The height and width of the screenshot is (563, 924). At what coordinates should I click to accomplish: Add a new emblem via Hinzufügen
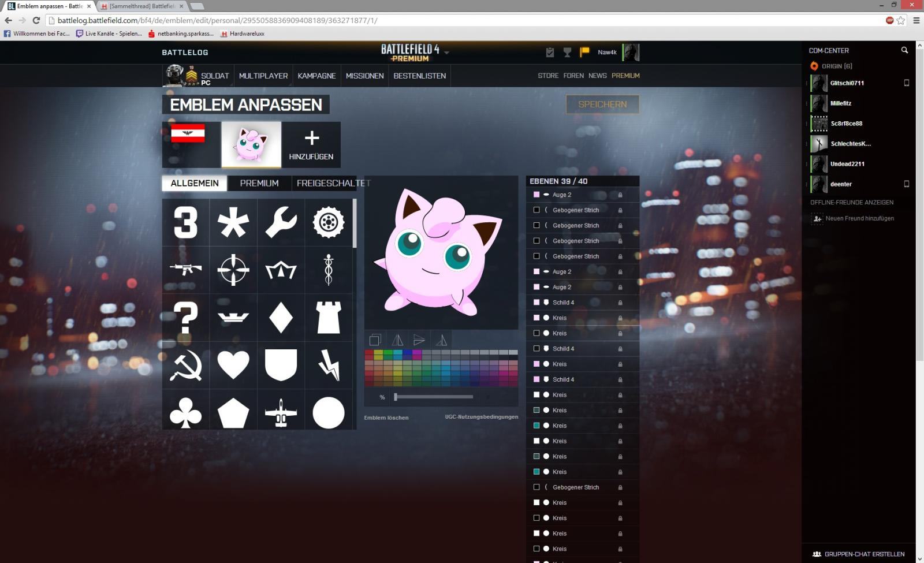tap(311, 144)
